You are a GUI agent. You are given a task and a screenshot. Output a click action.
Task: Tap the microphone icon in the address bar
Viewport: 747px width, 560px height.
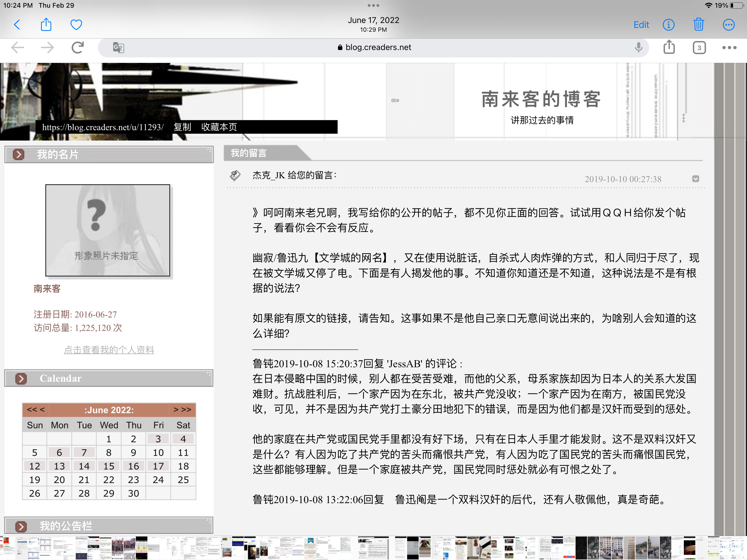[638, 47]
